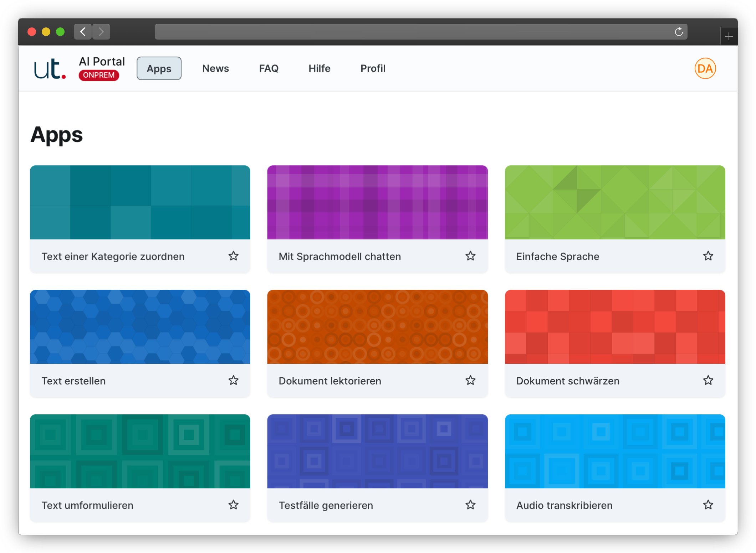Go back with browser back arrow
Viewport: 756px width, 553px height.
click(83, 32)
